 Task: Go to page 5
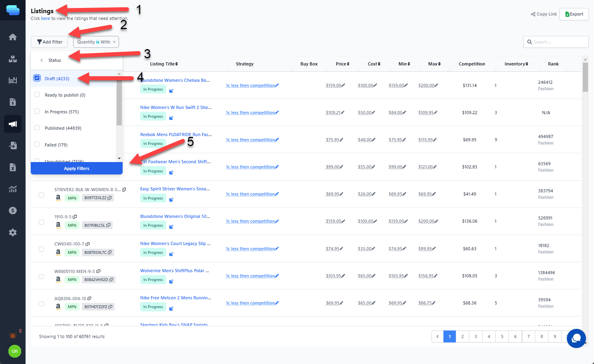pyautogui.click(x=502, y=336)
